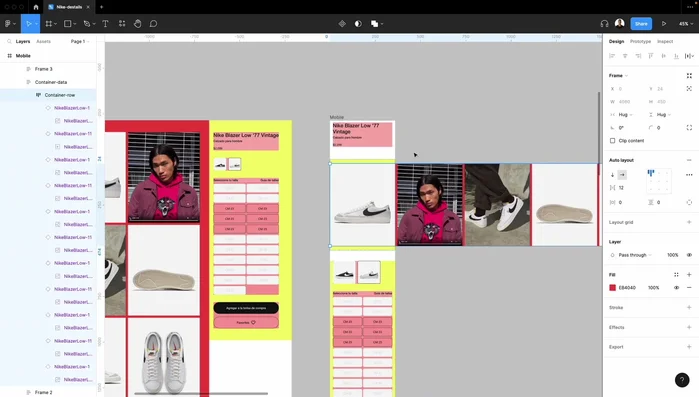Open the Resources components tool
This screenshot has height=397, width=699.
click(x=122, y=24)
